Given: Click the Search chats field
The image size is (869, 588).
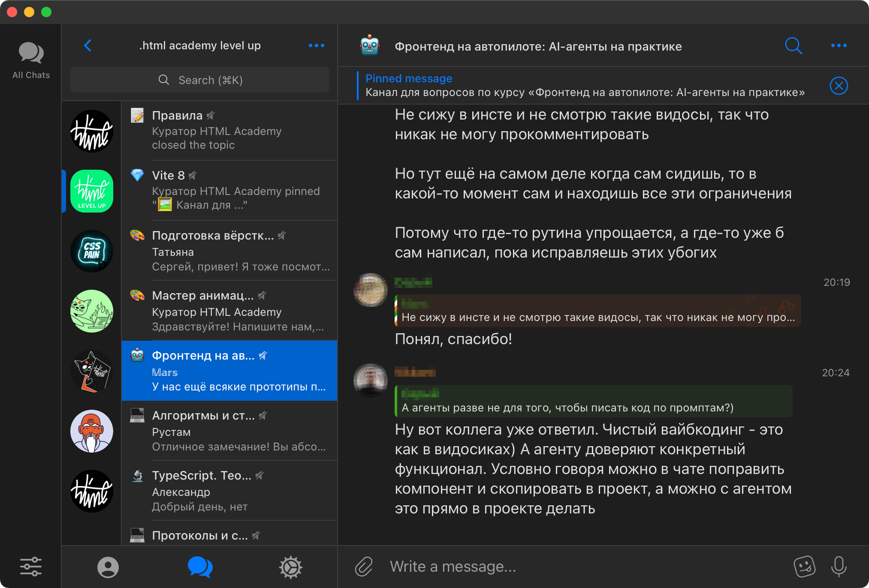Looking at the screenshot, I should [200, 80].
